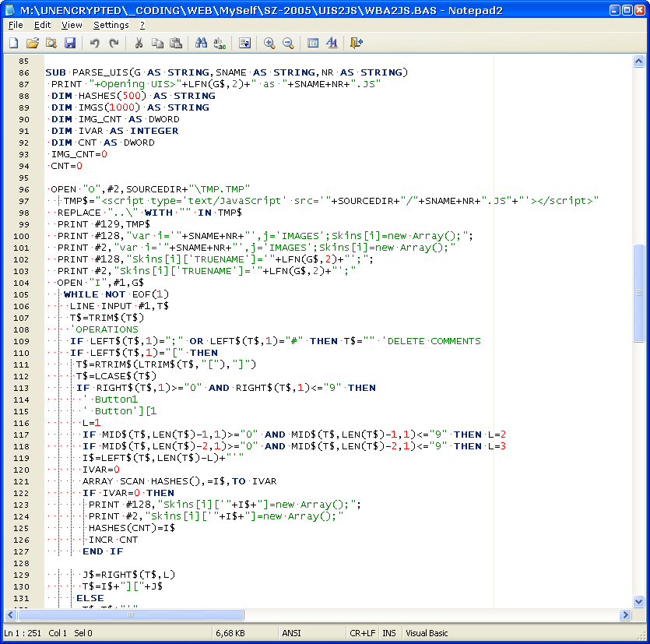Click the Undo arrow icon

94,43
